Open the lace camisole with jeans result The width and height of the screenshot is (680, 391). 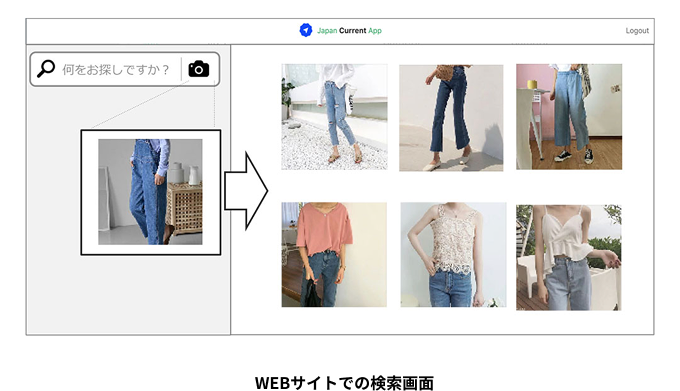(x=453, y=255)
